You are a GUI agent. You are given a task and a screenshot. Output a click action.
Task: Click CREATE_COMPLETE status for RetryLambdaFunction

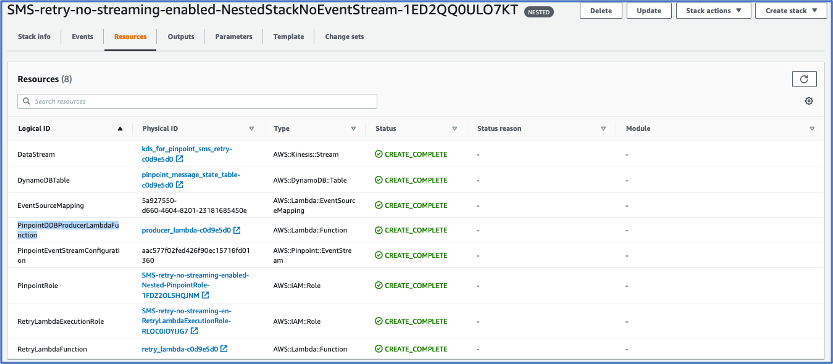coord(411,349)
